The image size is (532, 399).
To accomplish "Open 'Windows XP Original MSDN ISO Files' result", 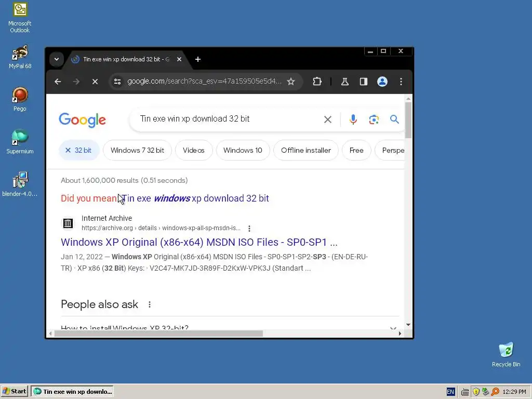I will click(x=199, y=242).
